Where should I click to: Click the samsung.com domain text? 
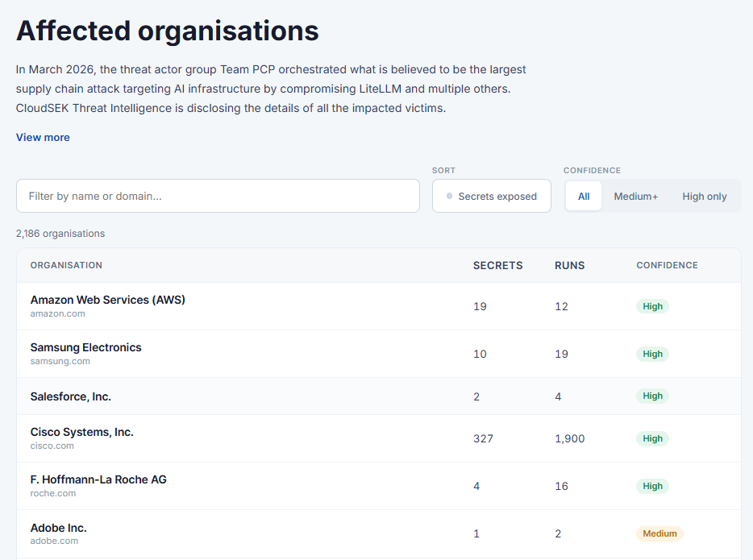tap(60, 361)
